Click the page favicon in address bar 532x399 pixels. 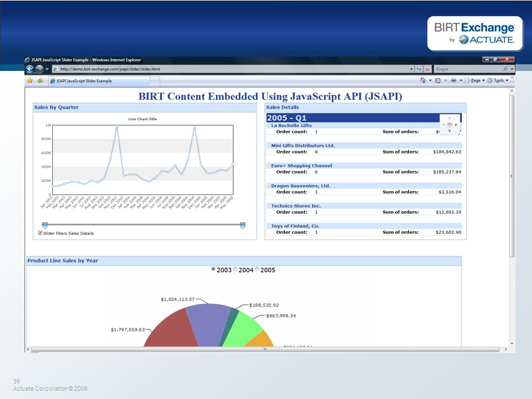[55, 69]
